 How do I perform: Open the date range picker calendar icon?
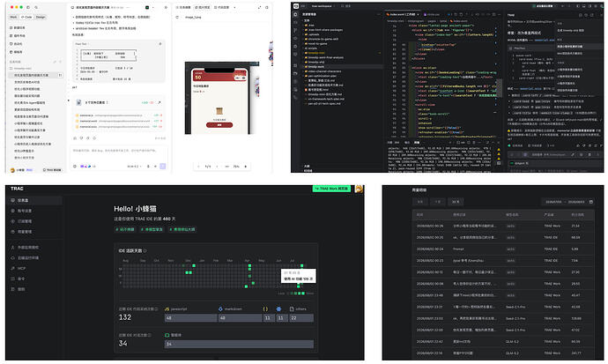click(x=591, y=202)
